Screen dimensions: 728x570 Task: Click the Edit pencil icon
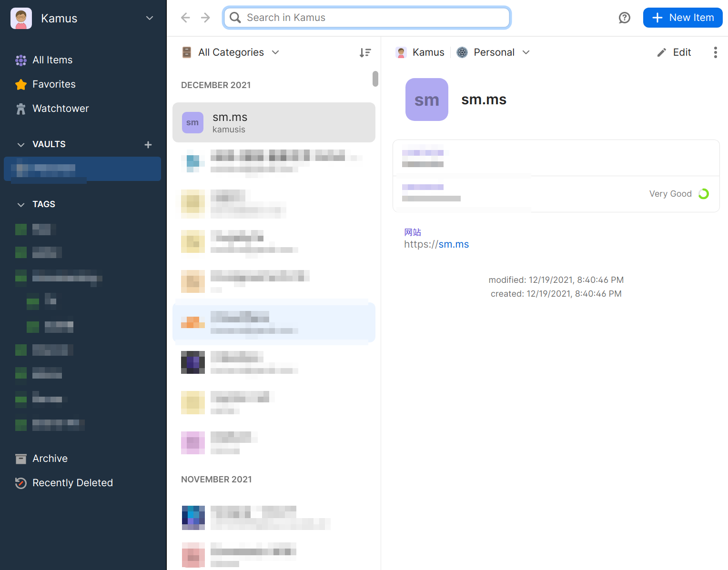coord(661,52)
